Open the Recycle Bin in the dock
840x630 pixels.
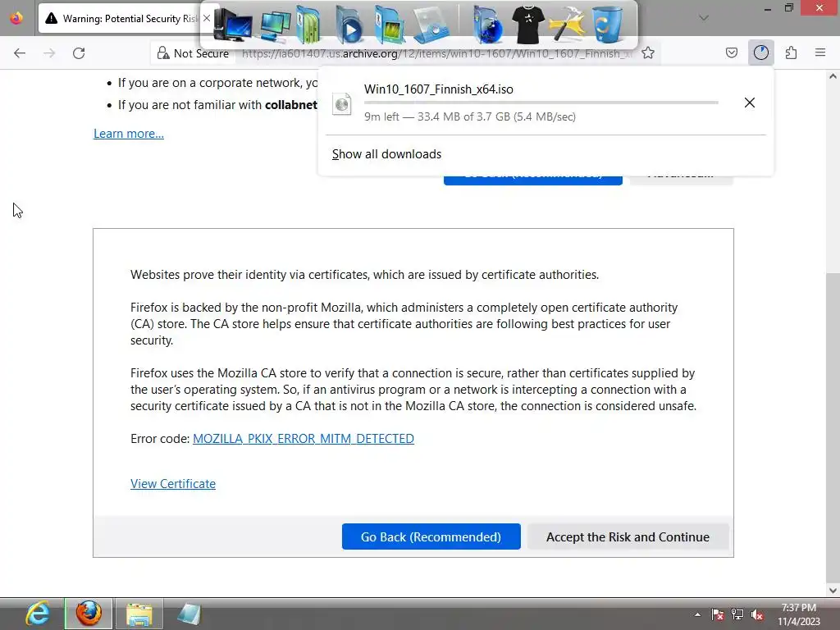607,25
